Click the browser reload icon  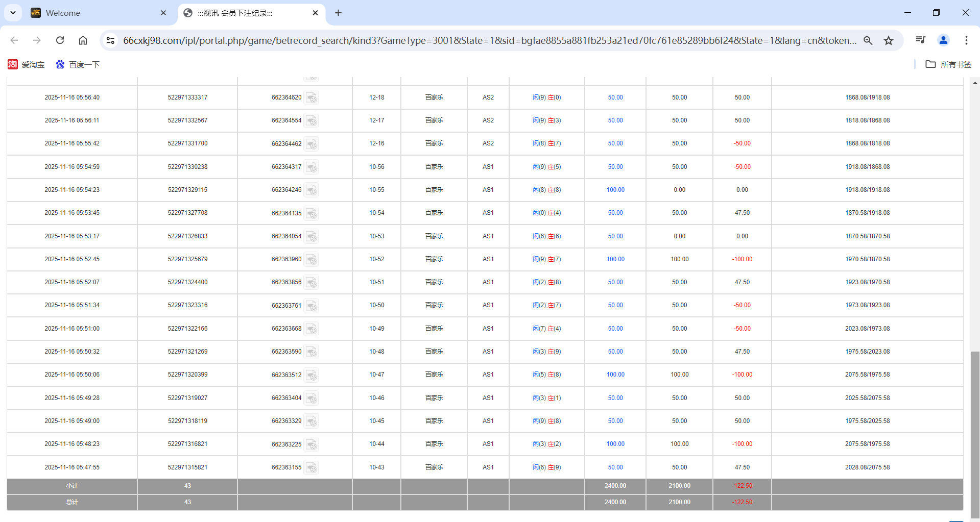(x=60, y=40)
